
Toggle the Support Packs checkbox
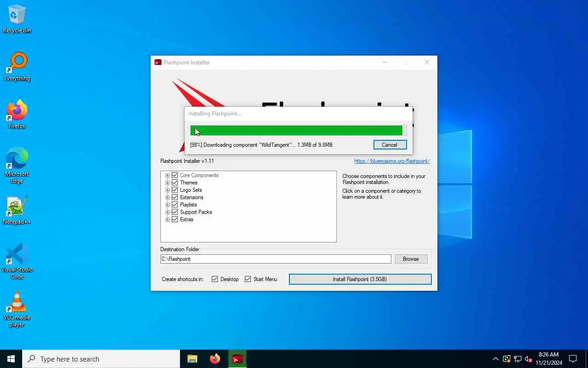coord(175,212)
